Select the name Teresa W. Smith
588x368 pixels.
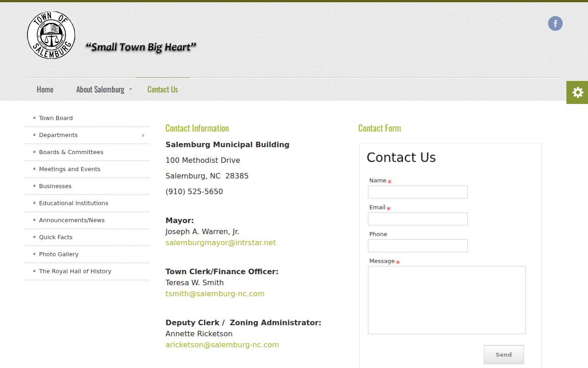[x=195, y=283]
